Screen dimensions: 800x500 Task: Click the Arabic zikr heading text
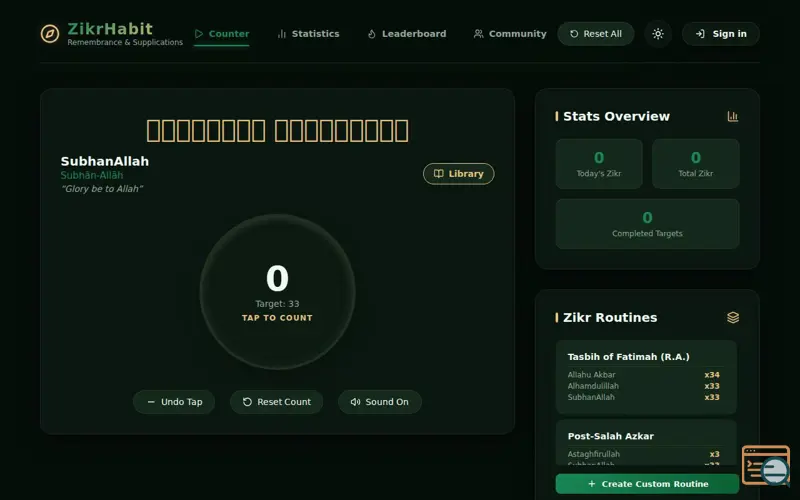[277, 131]
